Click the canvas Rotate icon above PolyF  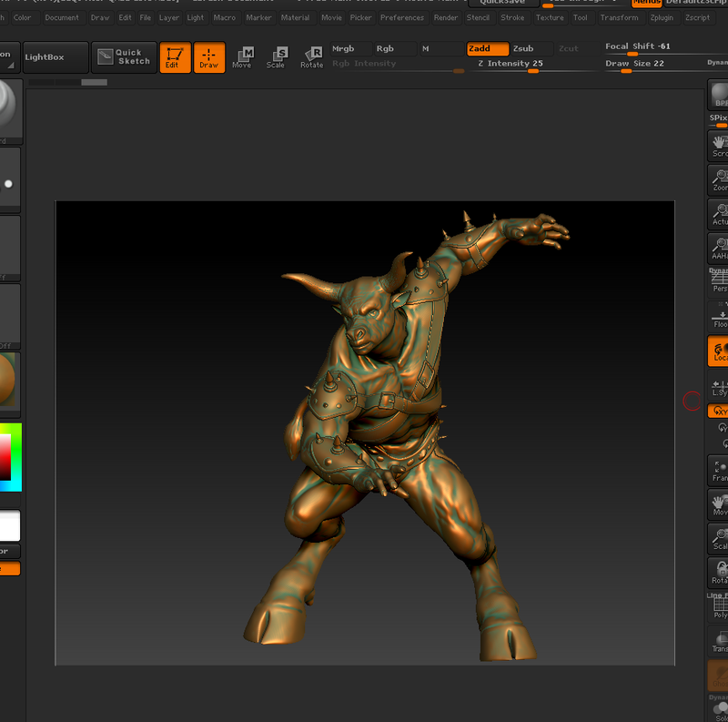[x=718, y=573]
